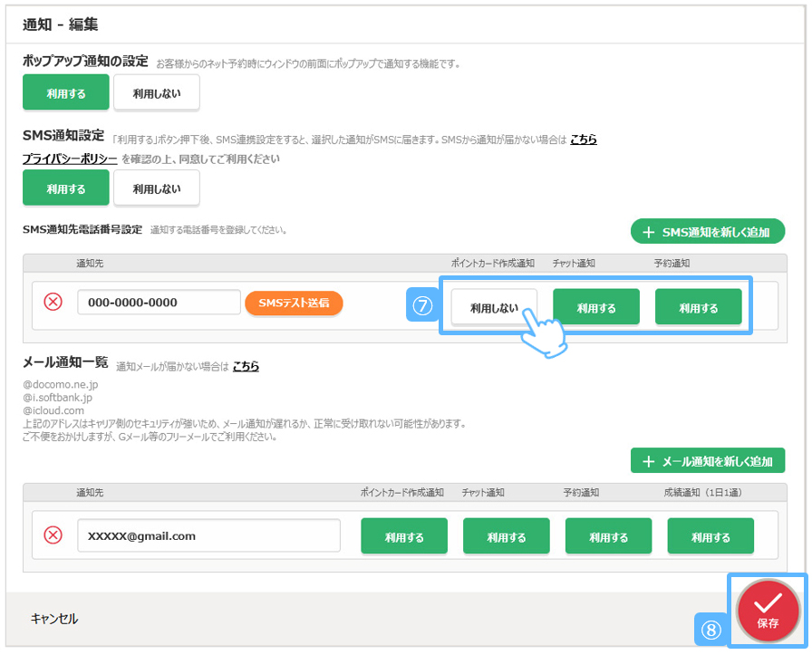Click キャンセル to cancel editing
The width and height of the screenshot is (812, 655).
click(54, 619)
